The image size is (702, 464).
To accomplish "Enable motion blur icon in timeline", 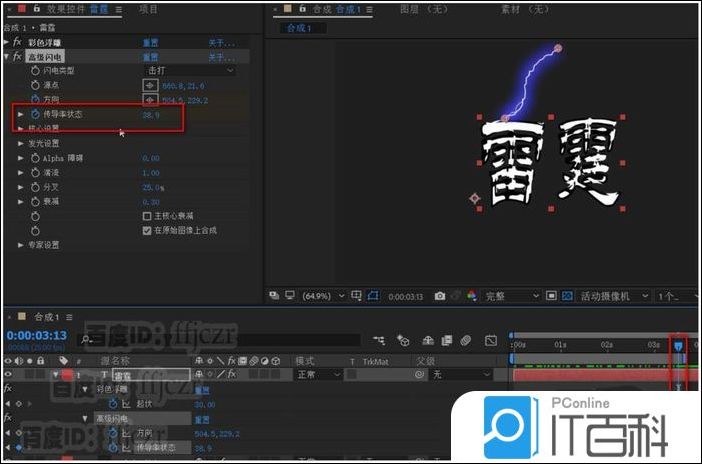I will [466, 341].
